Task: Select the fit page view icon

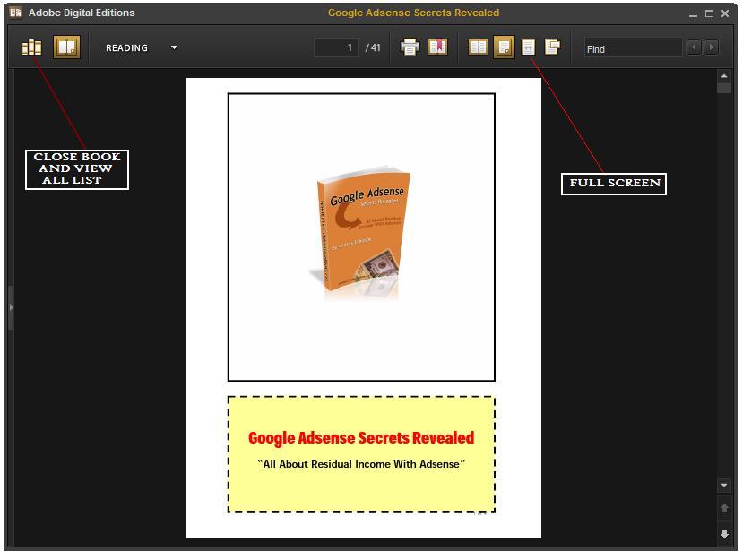Action: point(504,47)
